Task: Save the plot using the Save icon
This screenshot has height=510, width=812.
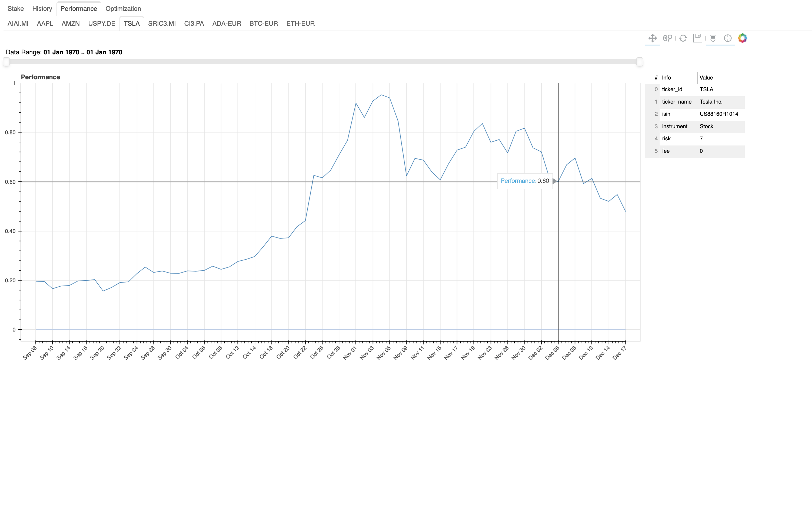Action: click(697, 38)
